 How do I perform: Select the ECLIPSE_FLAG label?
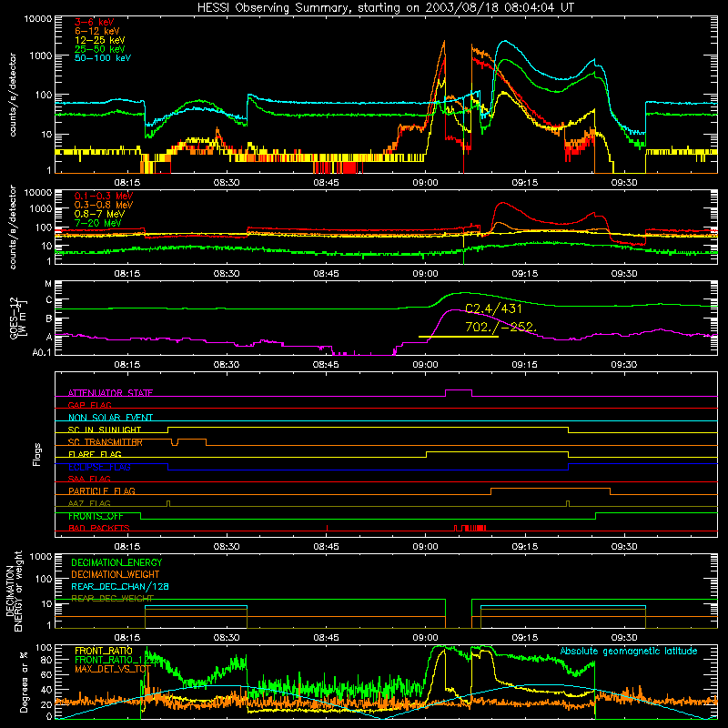click(99, 467)
